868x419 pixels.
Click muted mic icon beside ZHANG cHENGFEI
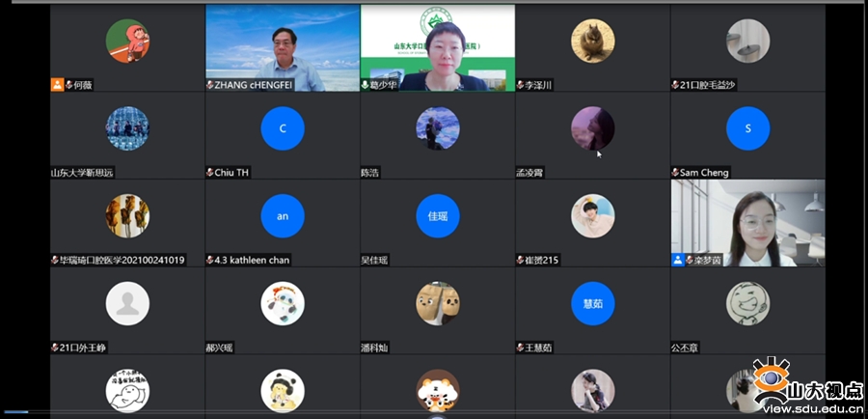[x=210, y=85]
